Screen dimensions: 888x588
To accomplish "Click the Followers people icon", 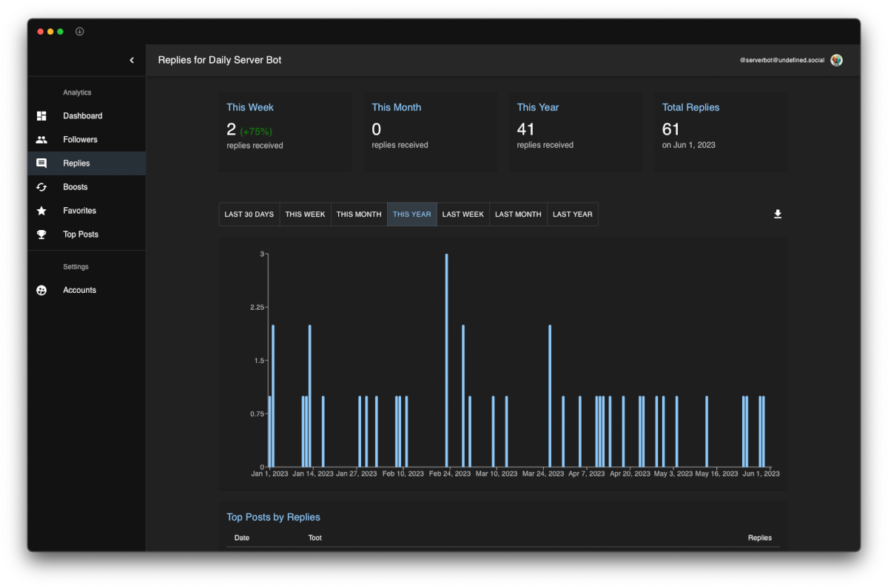I will pyautogui.click(x=41, y=140).
